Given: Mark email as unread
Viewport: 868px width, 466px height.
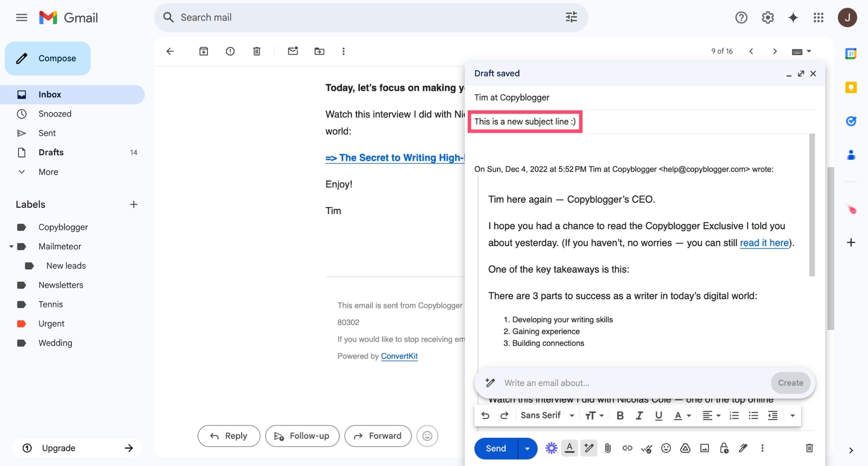Looking at the screenshot, I should pos(292,51).
